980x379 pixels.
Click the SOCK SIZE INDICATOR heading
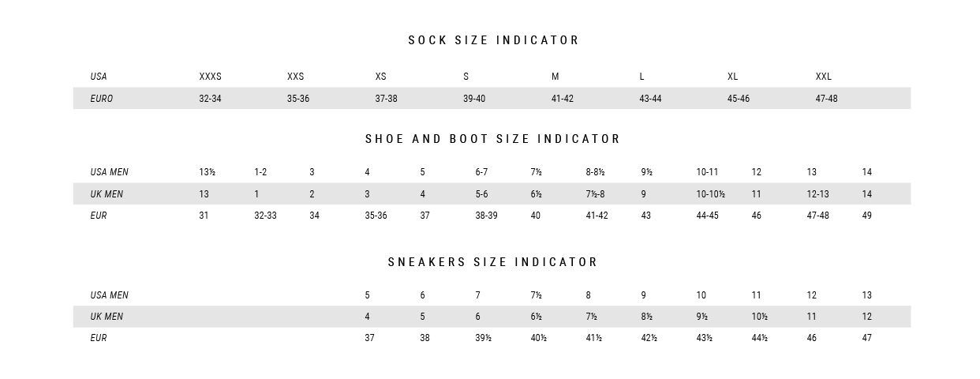[494, 40]
